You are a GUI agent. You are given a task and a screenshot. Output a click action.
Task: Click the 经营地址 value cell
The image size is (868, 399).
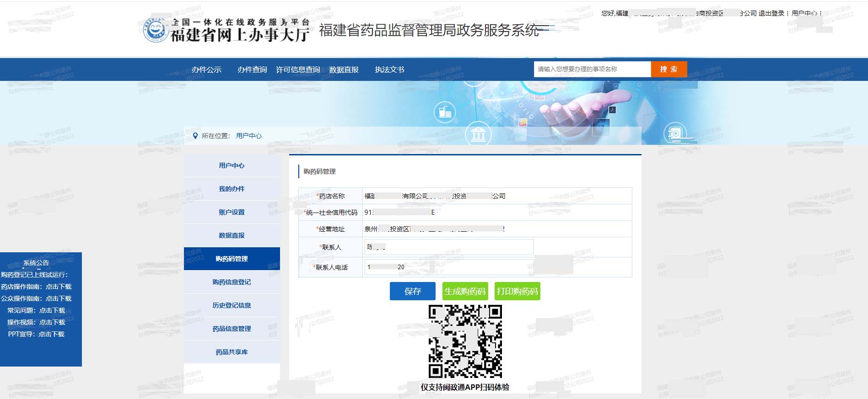(x=497, y=229)
